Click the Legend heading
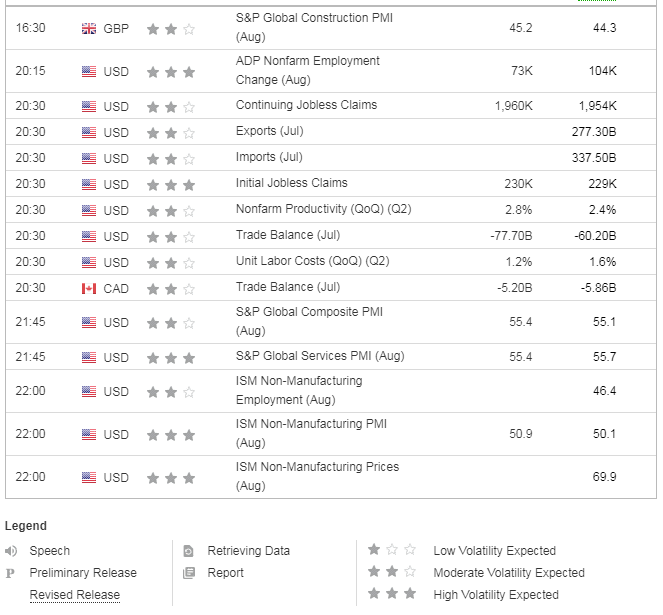Viewport: 663px width, 615px height. tap(26, 526)
